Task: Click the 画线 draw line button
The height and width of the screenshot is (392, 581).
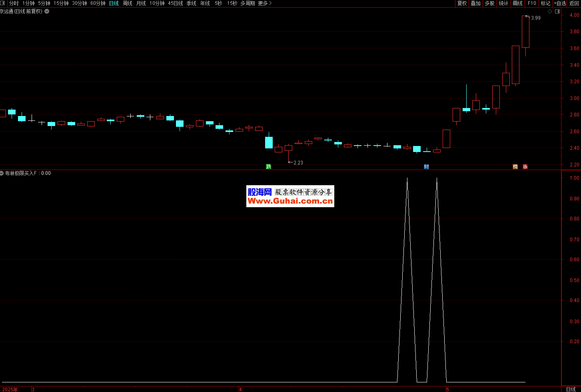Action: (x=518, y=3)
